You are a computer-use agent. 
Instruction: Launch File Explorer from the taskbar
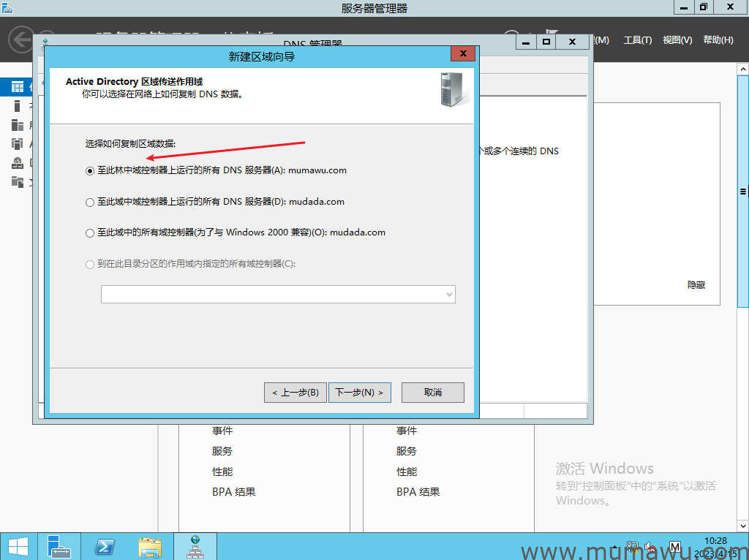click(x=150, y=546)
